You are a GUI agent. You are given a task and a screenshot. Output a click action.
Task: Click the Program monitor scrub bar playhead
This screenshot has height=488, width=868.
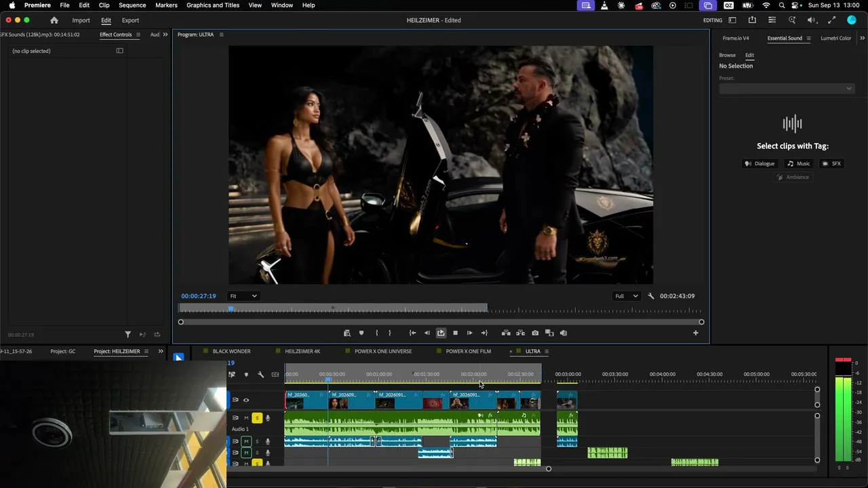[231, 308]
